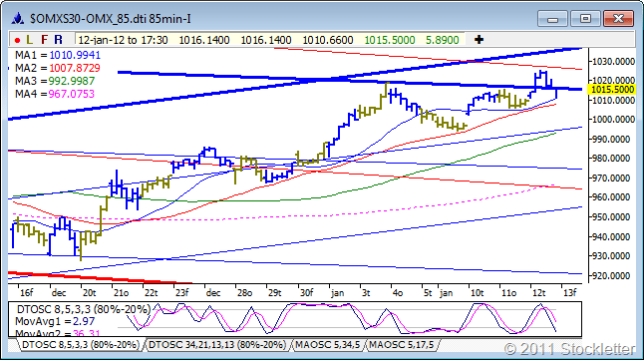Click the red record dot indicator
Image resolution: width=644 pixels, height=360 pixels.
point(17,40)
